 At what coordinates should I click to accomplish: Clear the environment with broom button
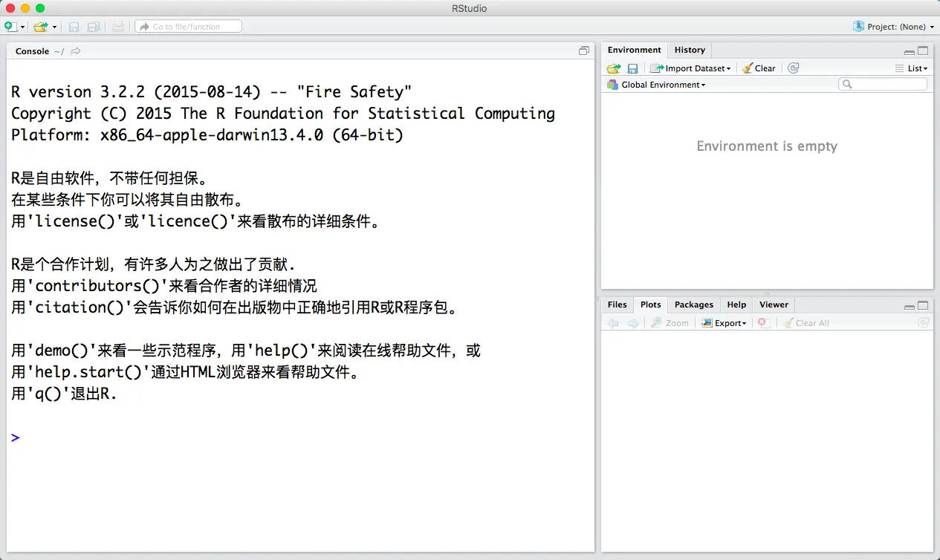(x=759, y=68)
